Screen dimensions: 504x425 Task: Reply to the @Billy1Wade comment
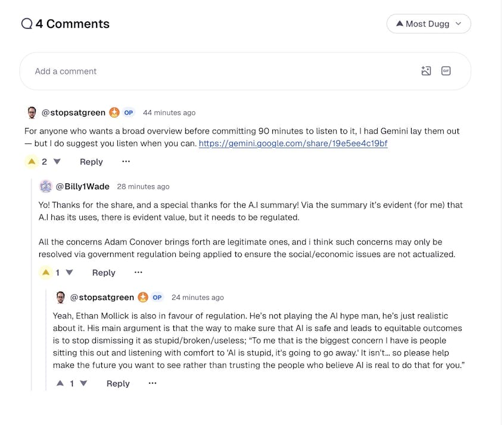coord(104,273)
